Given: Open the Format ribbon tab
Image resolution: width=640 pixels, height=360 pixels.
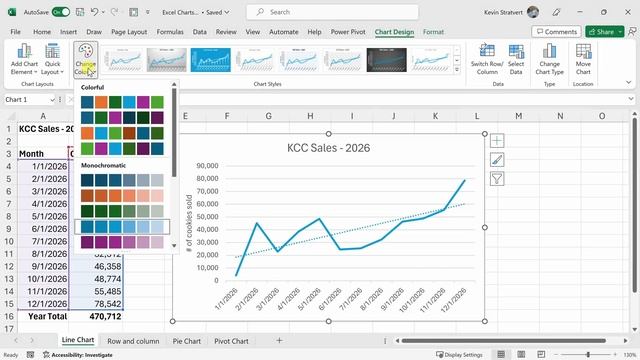Looking at the screenshot, I should click(433, 31).
